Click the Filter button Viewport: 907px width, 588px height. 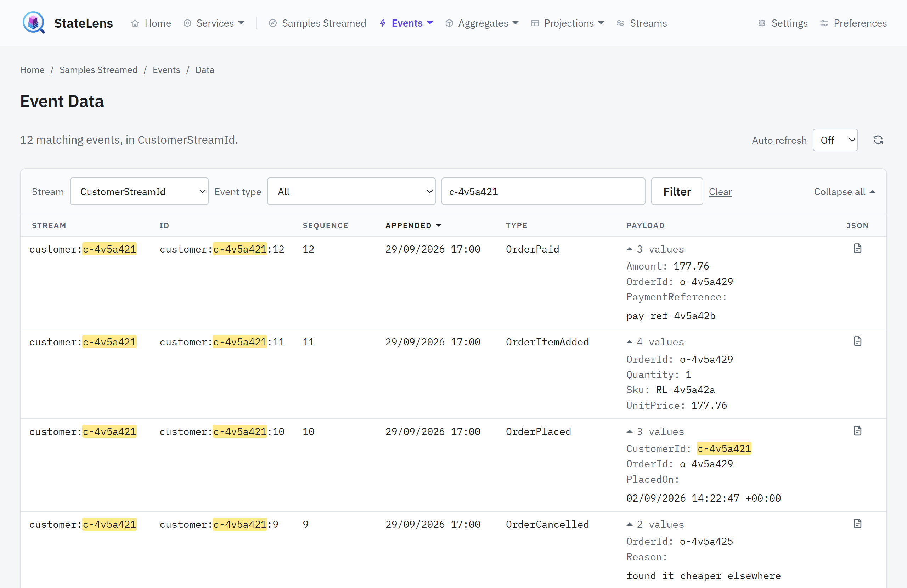click(677, 191)
